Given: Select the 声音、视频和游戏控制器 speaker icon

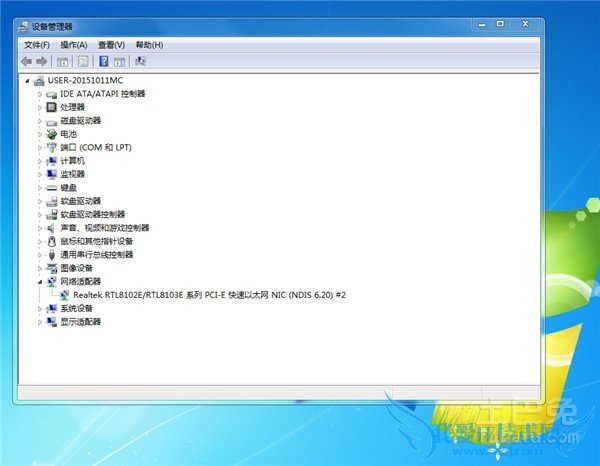Looking at the screenshot, I should click(x=51, y=228).
